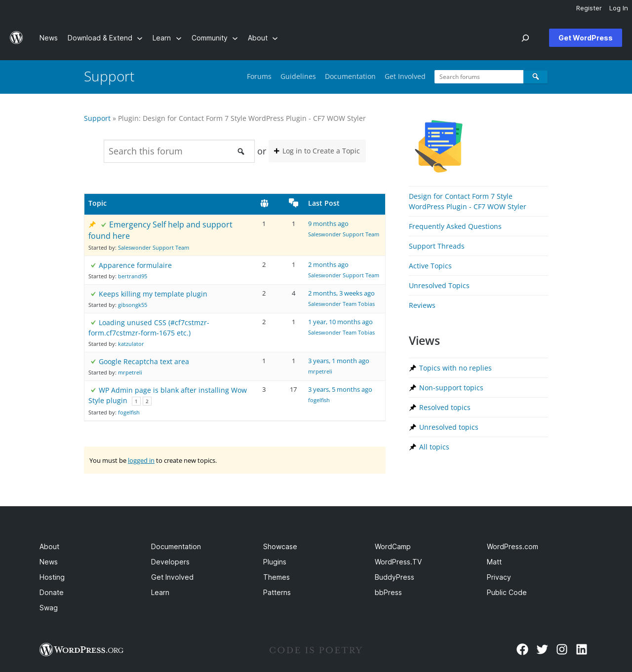Open bertrand95 user profile

pyautogui.click(x=132, y=276)
